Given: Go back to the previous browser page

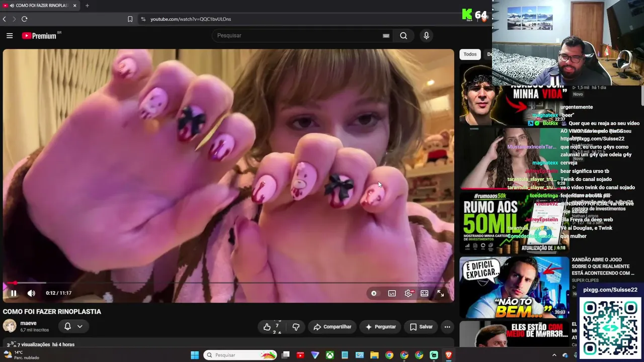Looking at the screenshot, I should click(5, 19).
